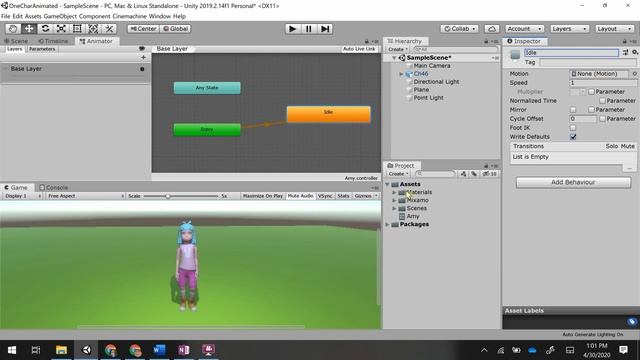Open Inspector settings gear for Idle state
640x360 pixels.
coord(635,52)
